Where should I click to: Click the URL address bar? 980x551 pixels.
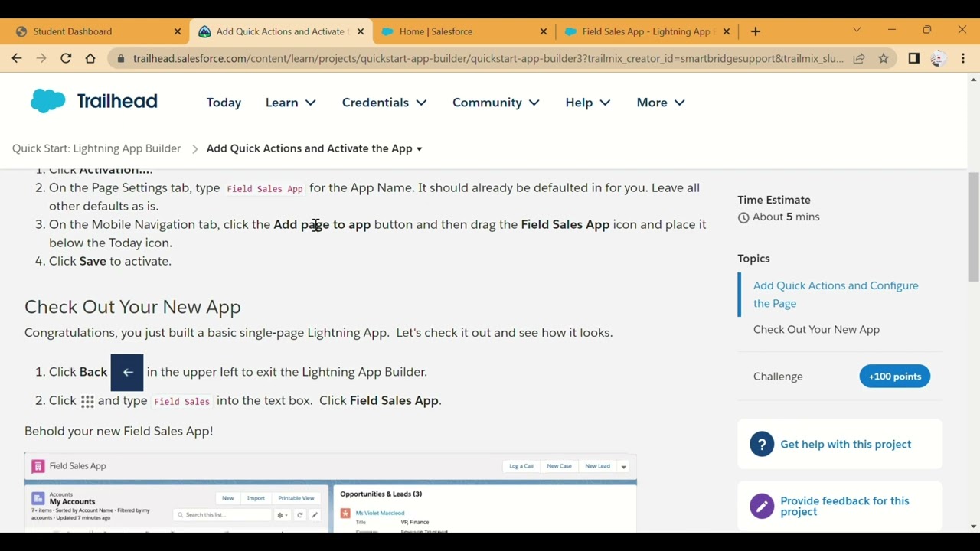[488, 58]
